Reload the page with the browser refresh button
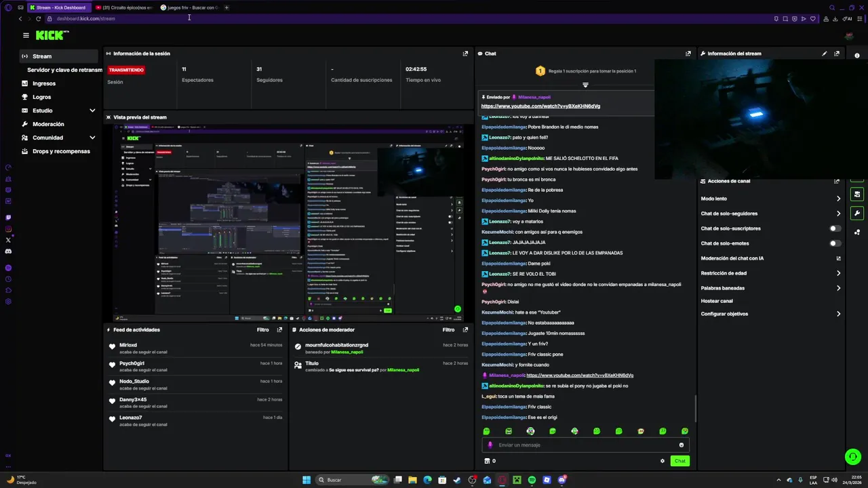 [38, 18]
